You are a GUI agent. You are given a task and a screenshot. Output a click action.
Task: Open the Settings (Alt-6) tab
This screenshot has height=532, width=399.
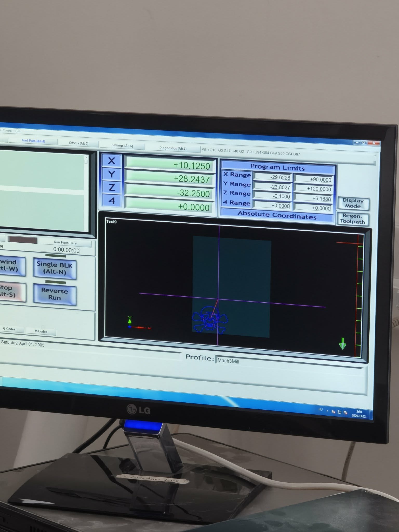point(122,145)
